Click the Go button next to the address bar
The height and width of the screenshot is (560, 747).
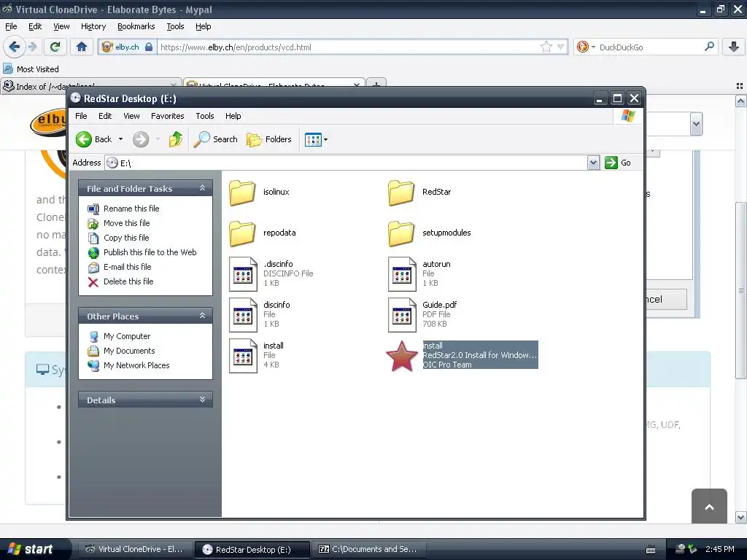point(618,163)
